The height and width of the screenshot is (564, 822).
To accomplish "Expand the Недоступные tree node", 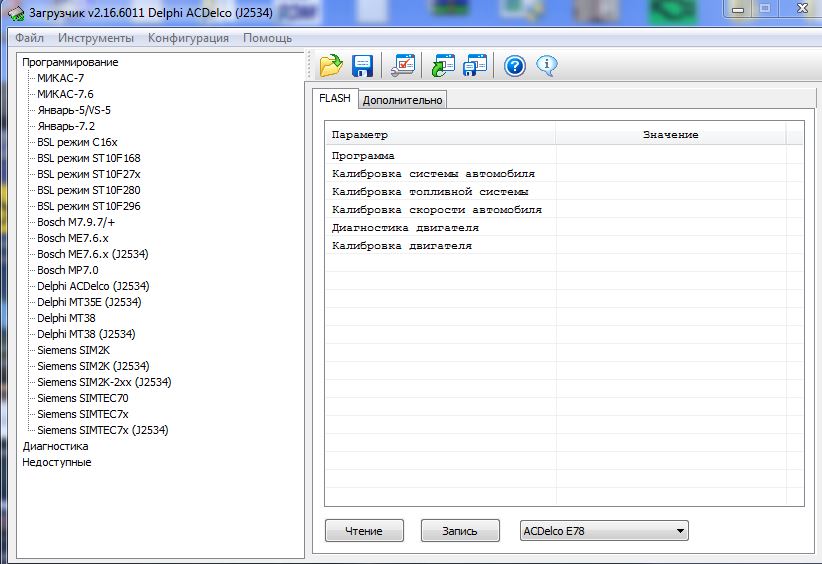I will pyautogui.click(x=57, y=462).
